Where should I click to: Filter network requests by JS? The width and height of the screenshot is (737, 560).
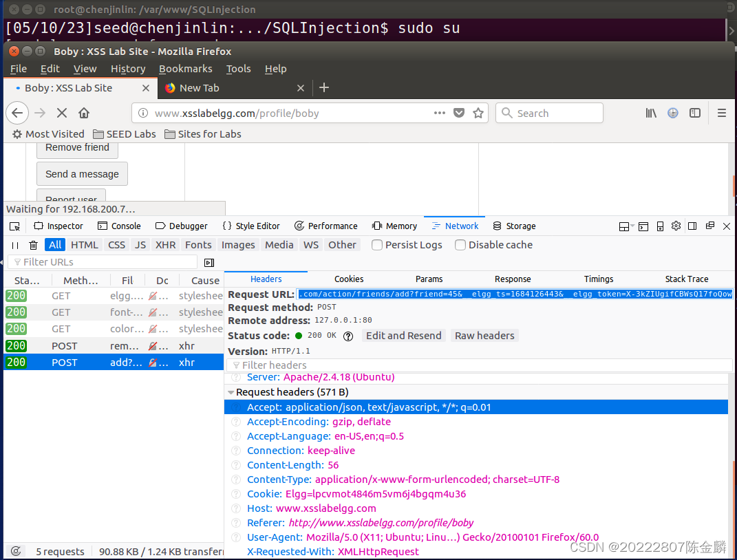point(140,245)
